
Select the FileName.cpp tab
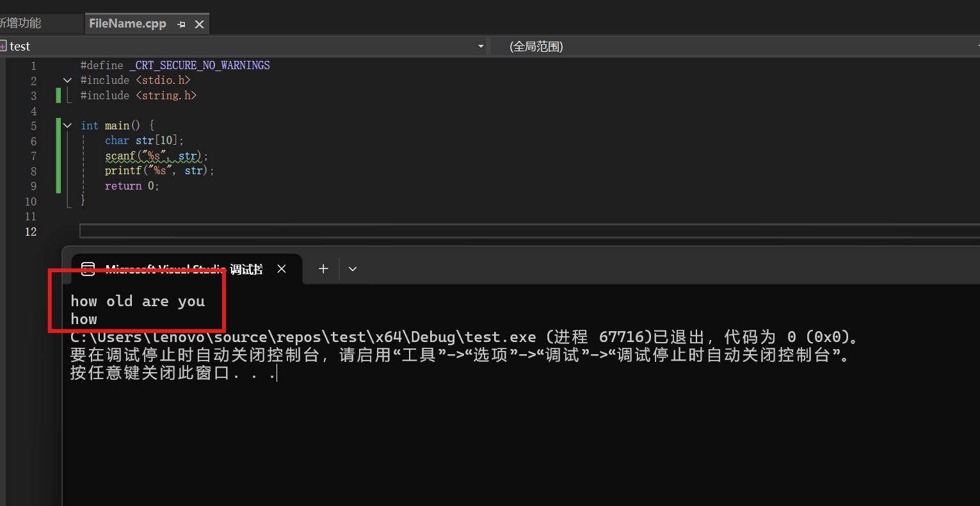(127, 24)
